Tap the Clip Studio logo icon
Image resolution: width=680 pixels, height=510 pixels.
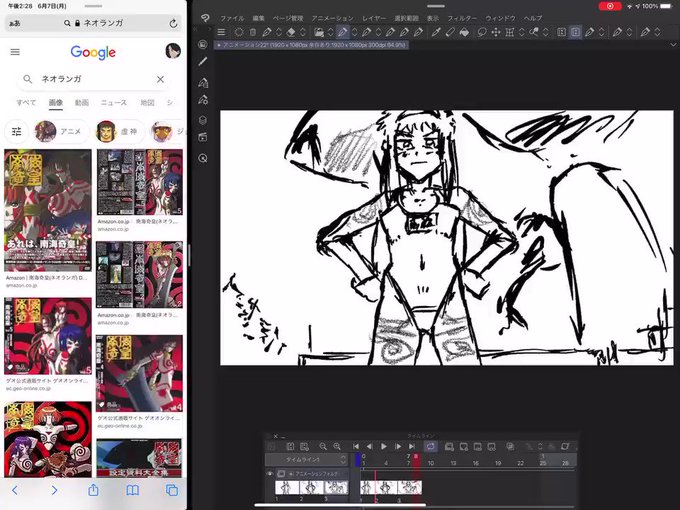click(205, 18)
